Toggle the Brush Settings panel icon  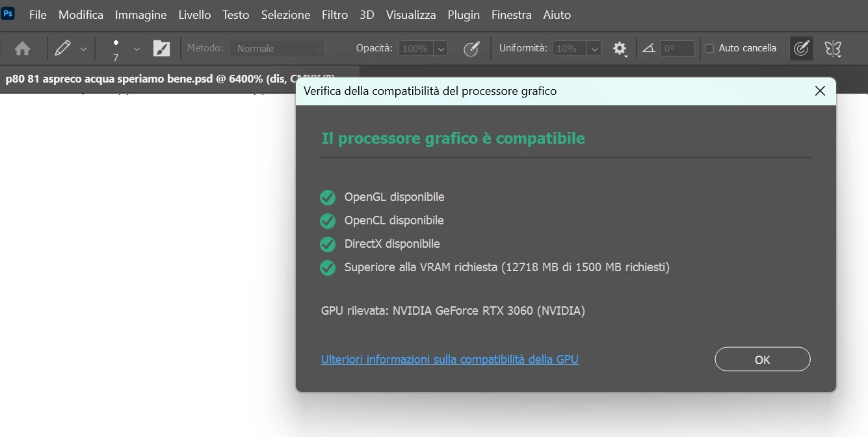pos(161,49)
